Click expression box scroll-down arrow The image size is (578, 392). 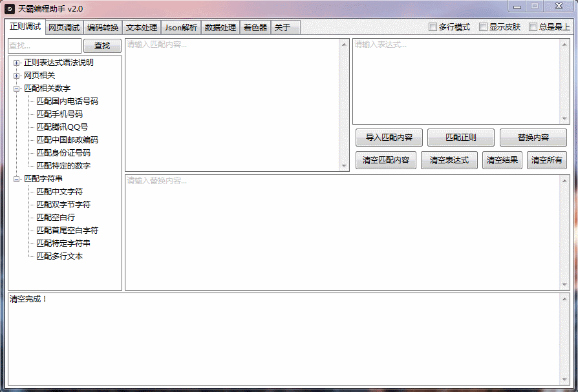click(x=564, y=119)
